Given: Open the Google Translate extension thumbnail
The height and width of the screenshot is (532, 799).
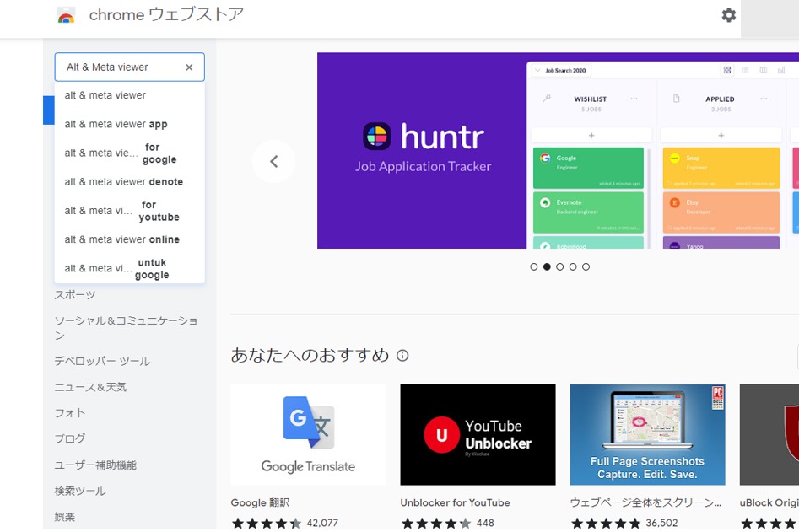Looking at the screenshot, I should [x=308, y=435].
